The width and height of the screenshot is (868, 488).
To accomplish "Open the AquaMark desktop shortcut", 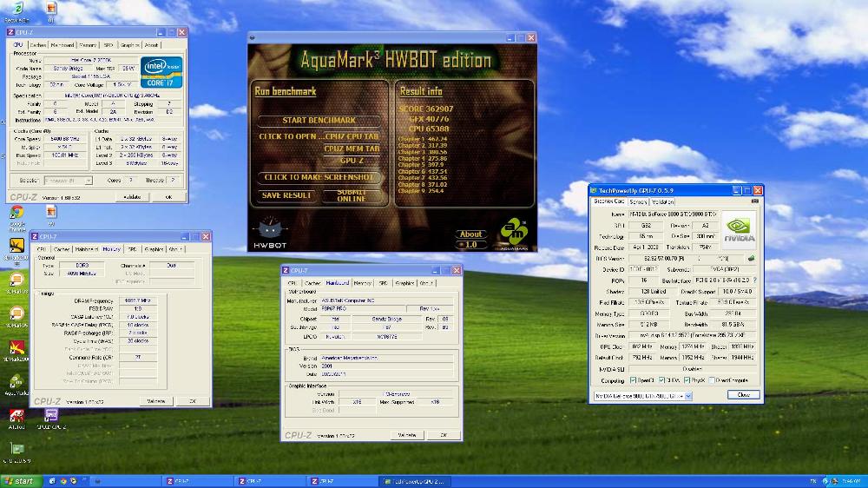I will pyautogui.click(x=16, y=382).
